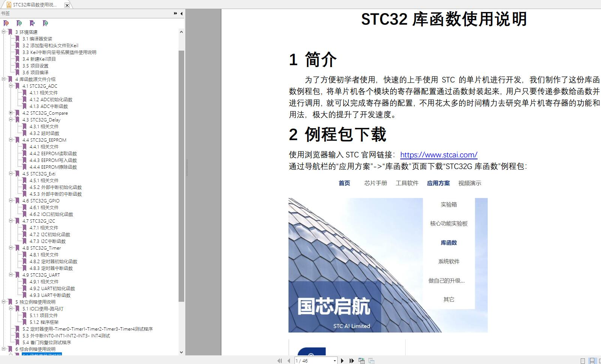Open bookmark '3.5 项目设置'
The image size is (601, 364).
(x=35, y=66)
